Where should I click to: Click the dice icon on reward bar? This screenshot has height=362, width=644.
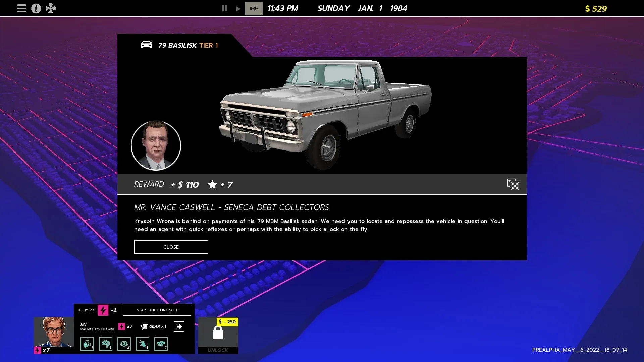513,184
